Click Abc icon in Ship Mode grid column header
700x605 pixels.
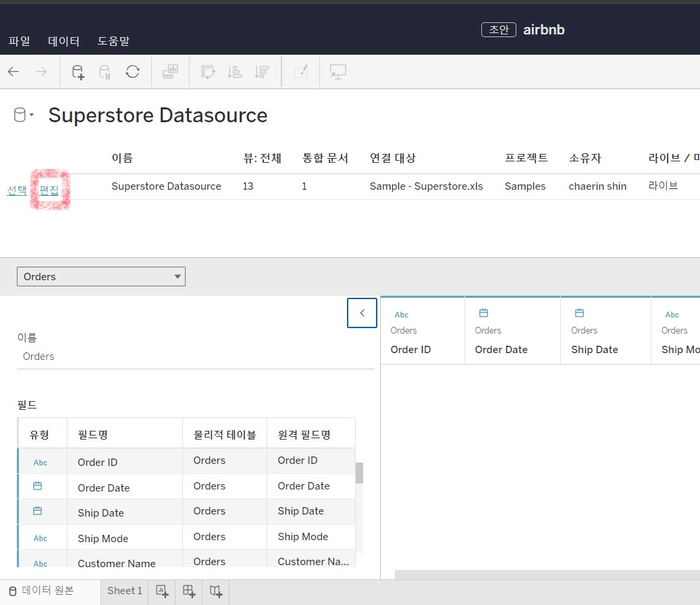tap(672, 315)
